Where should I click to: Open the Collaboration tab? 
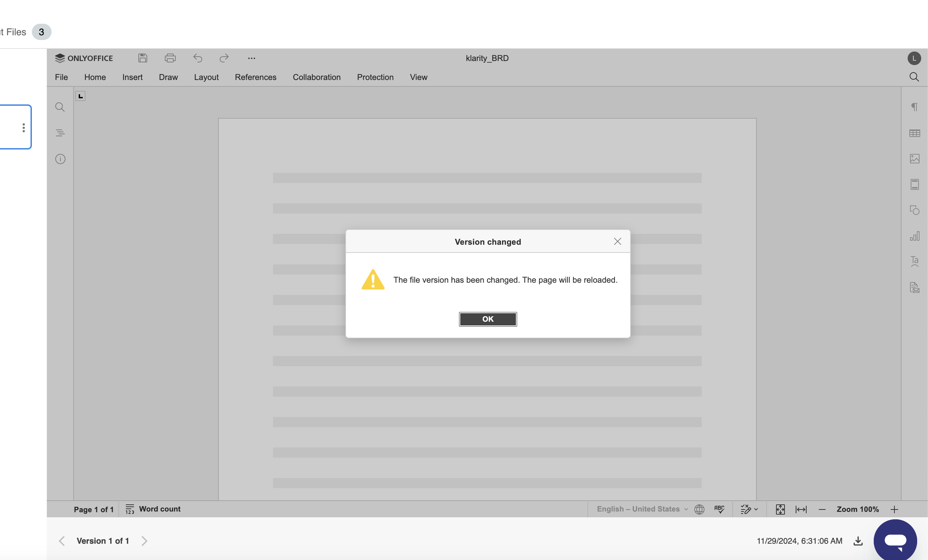[317, 77]
